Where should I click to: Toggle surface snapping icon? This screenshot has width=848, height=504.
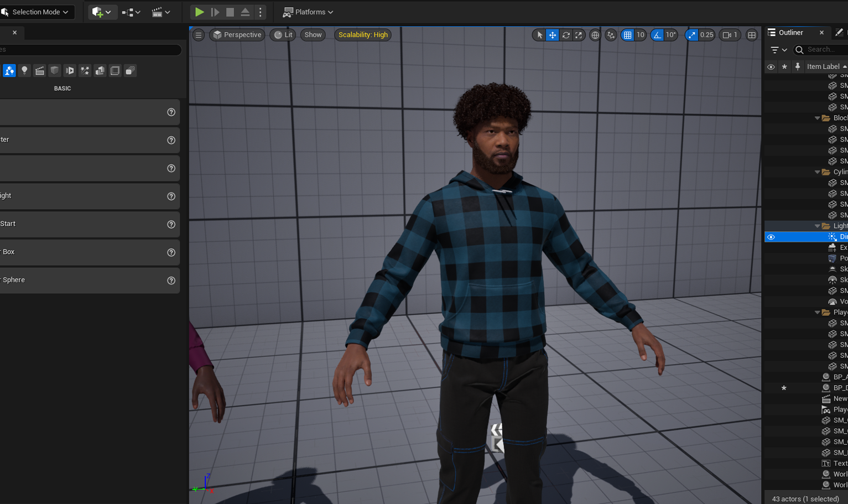click(611, 35)
